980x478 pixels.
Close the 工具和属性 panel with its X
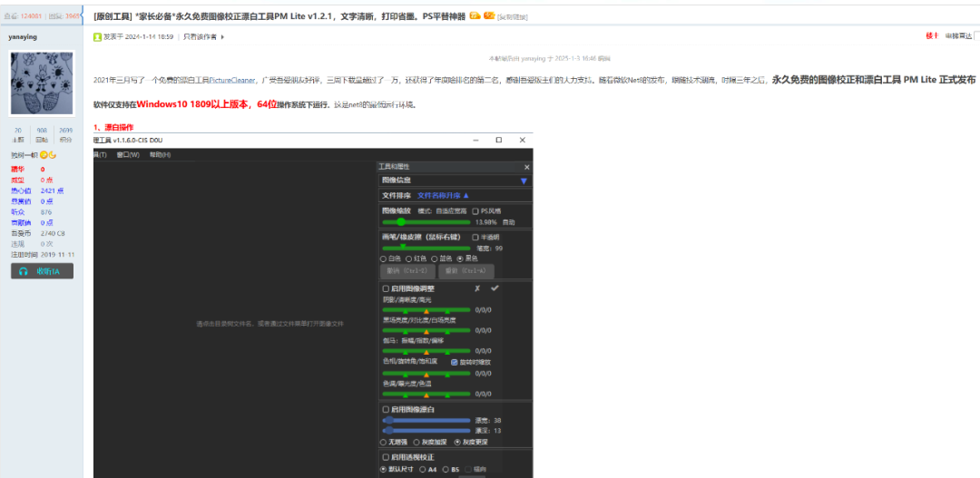(x=526, y=168)
